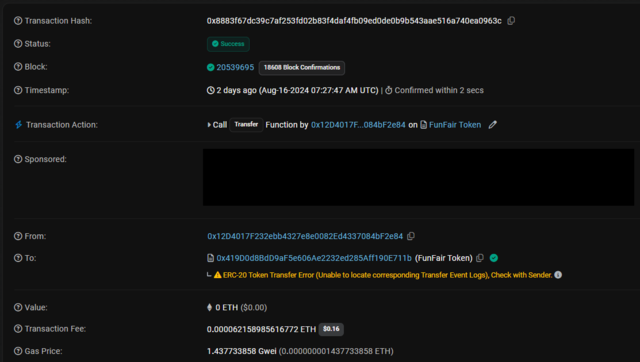Copy the FunFair Token contract address

point(480,258)
